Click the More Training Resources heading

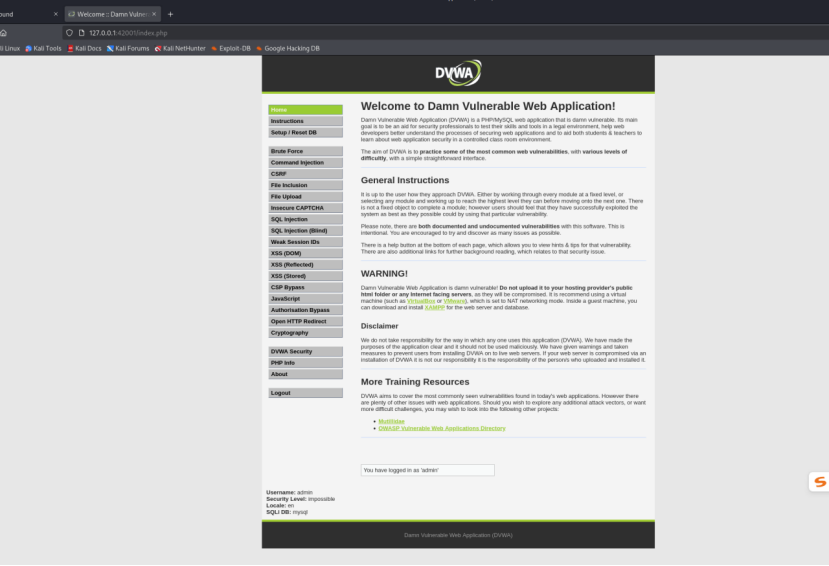tap(415, 382)
